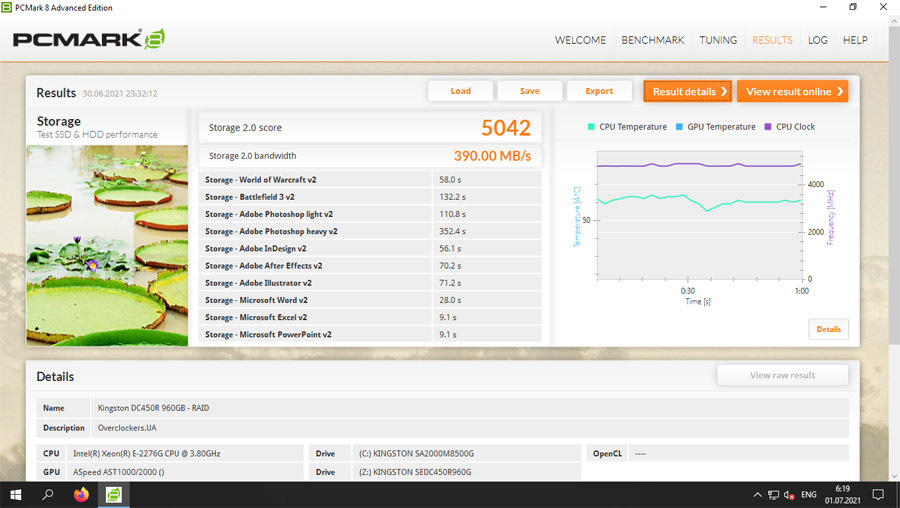Image resolution: width=900 pixels, height=508 pixels.
Task: Load a saved result file
Action: point(460,91)
